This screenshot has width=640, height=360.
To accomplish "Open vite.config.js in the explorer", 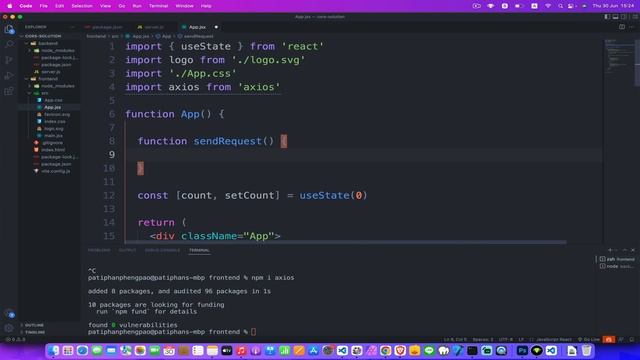I will click(x=56, y=171).
